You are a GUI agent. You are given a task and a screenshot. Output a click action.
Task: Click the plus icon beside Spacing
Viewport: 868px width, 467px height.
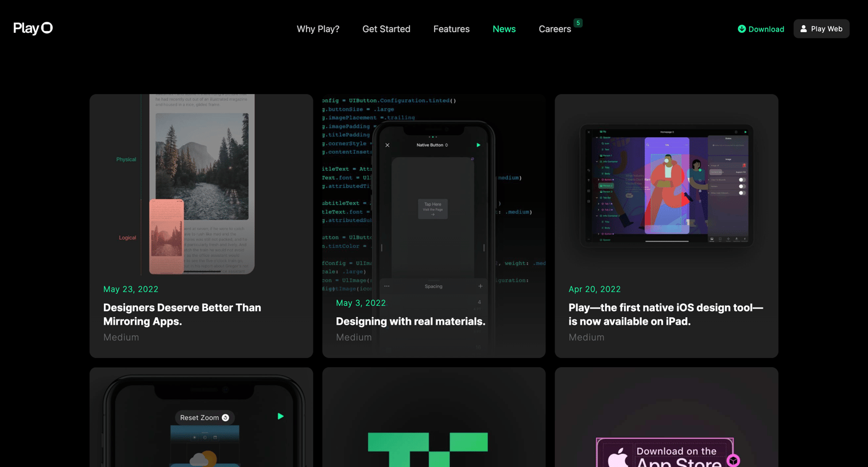[480, 286]
